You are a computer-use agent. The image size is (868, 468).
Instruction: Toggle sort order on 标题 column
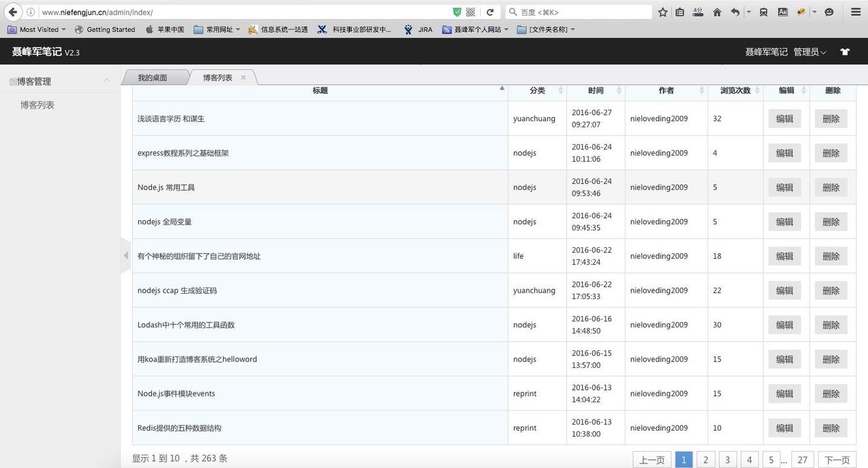[320, 90]
